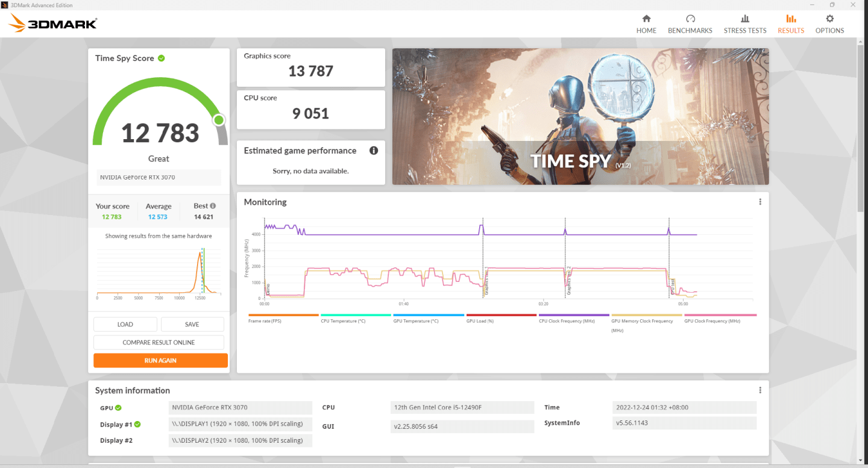Open System information three-dot menu
Viewport: 868px width, 468px height.
(x=760, y=390)
